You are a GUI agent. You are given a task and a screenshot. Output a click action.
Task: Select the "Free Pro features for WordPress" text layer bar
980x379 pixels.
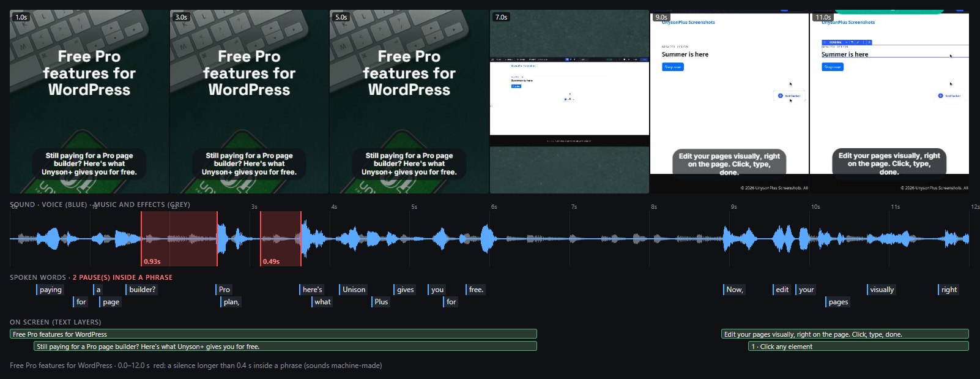click(273, 334)
